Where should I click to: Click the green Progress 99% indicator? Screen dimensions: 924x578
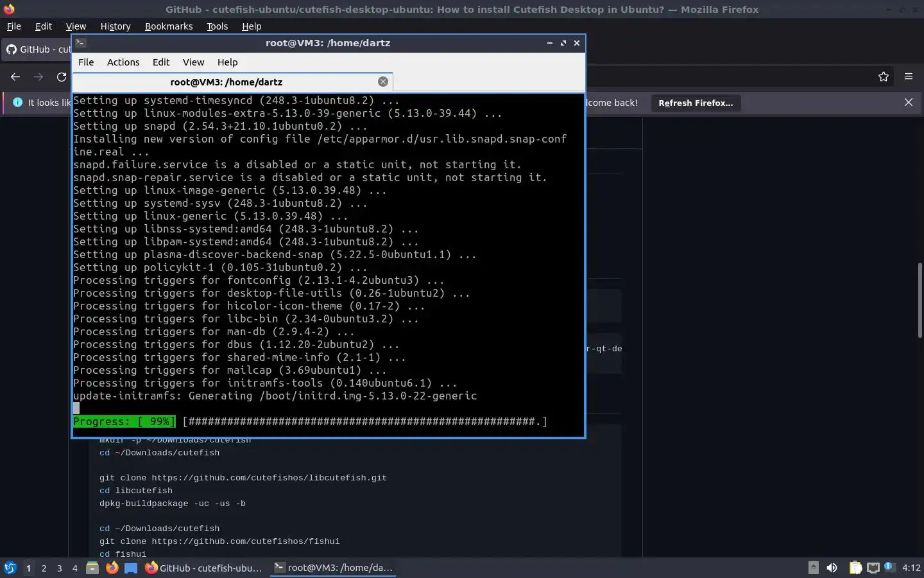click(124, 421)
